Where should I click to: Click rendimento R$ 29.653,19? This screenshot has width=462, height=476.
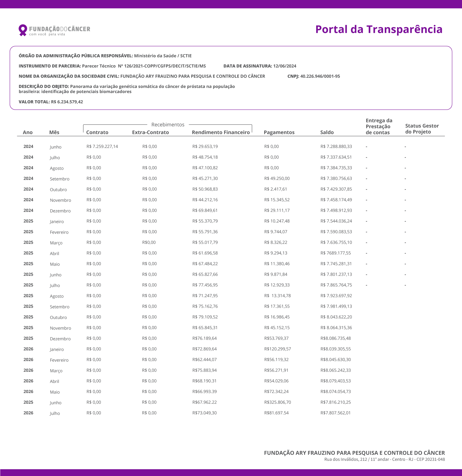[205, 146]
